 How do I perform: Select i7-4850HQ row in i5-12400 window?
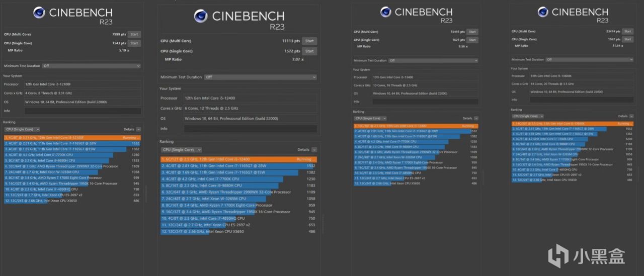point(238,218)
